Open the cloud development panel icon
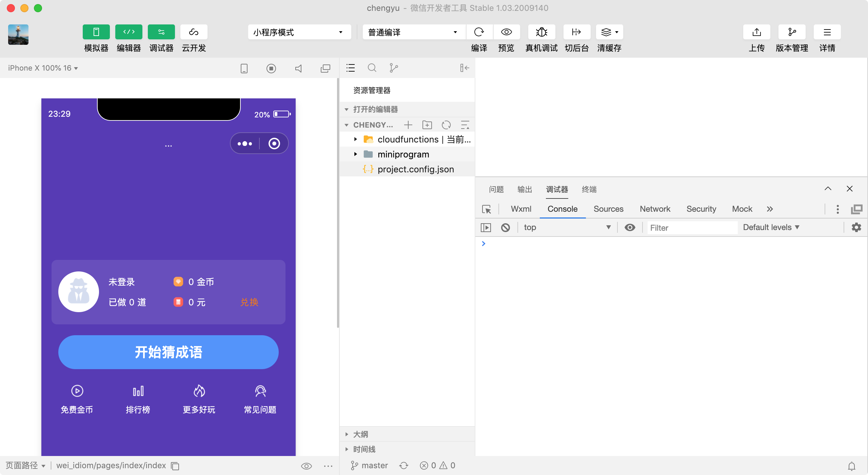868x475 pixels. tap(194, 32)
